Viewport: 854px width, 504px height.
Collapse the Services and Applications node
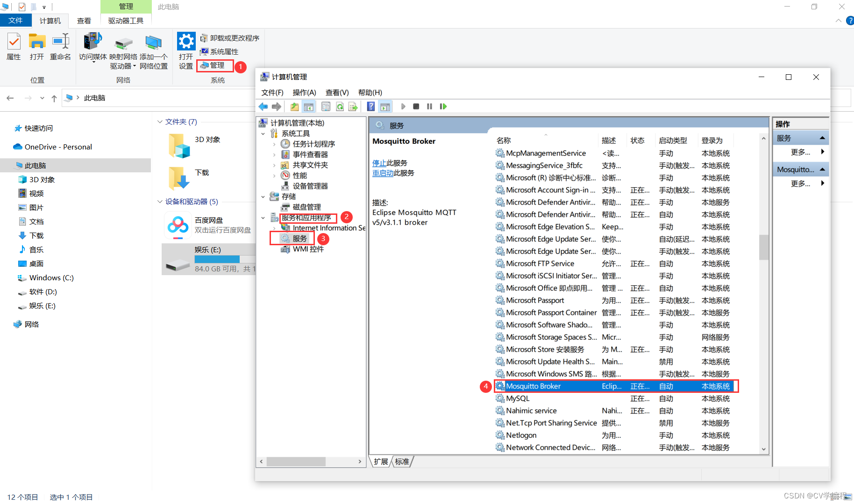(x=263, y=218)
